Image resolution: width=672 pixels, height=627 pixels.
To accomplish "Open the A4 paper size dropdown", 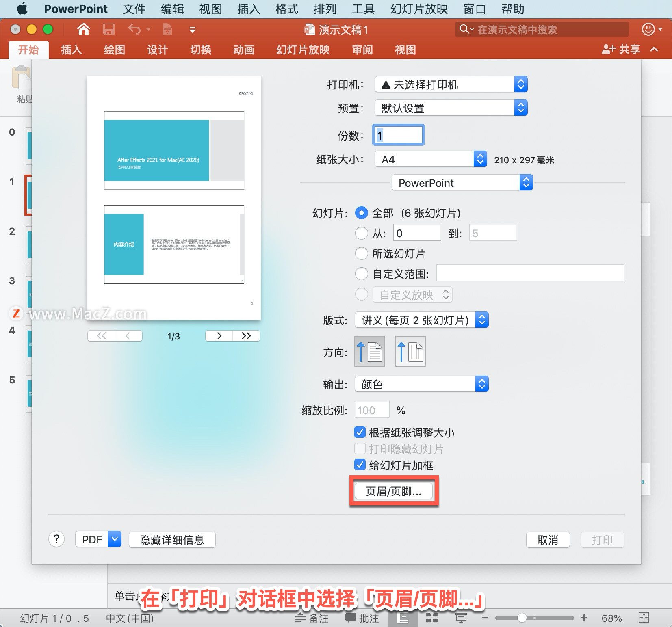I will 431,159.
